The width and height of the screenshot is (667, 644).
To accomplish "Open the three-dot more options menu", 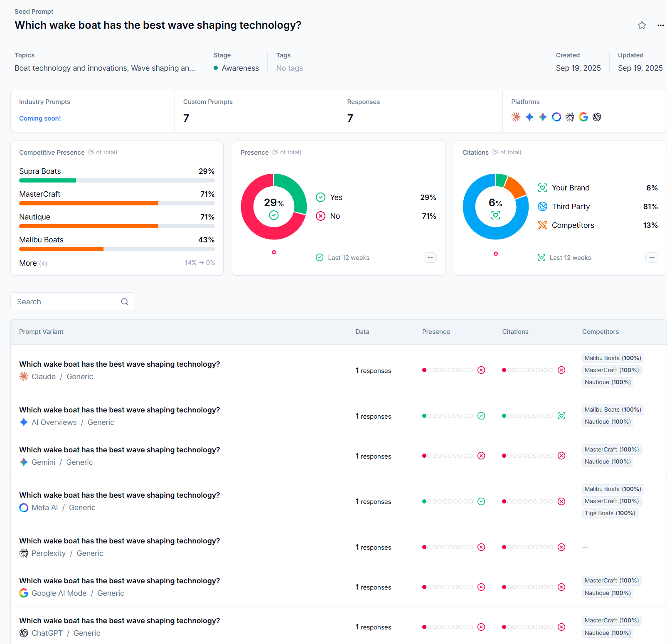I will [660, 25].
